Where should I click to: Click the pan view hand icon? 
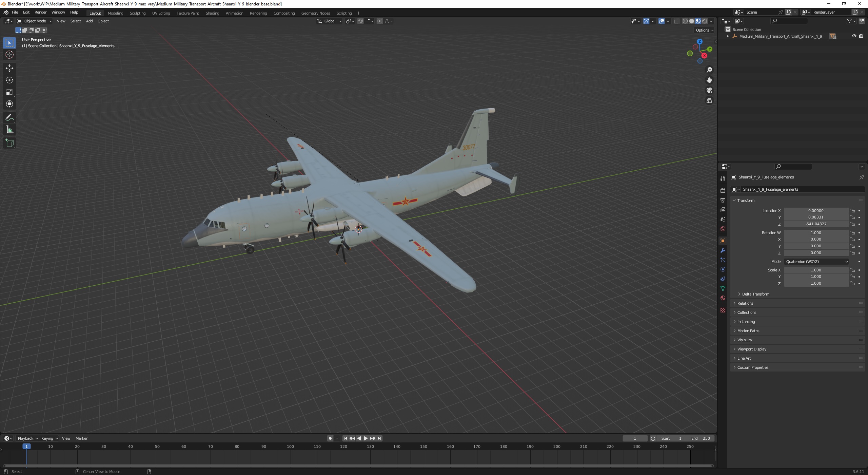click(709, 80)
